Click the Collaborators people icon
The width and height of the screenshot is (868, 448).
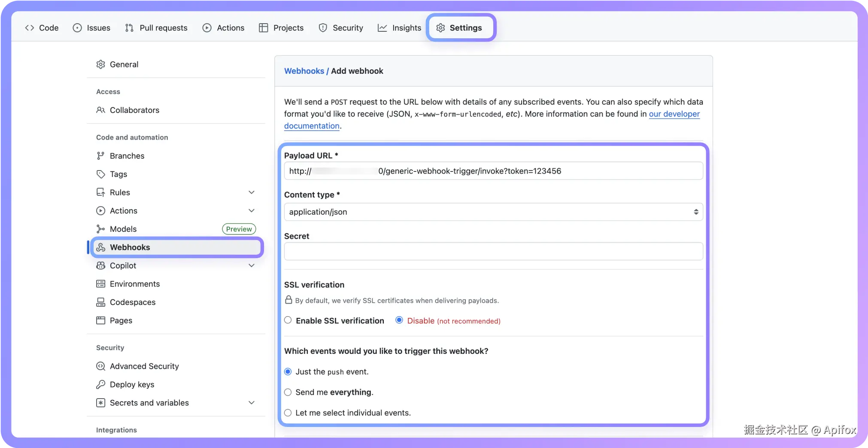(101, 110)
